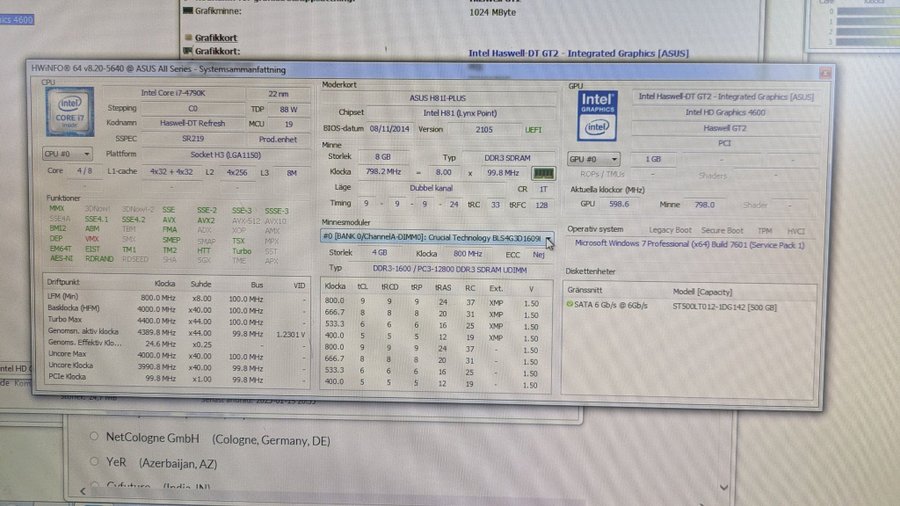Click the AVX2 feature flag
The height and width of the screenshot is (506, 900).
(x=205, y=220)
